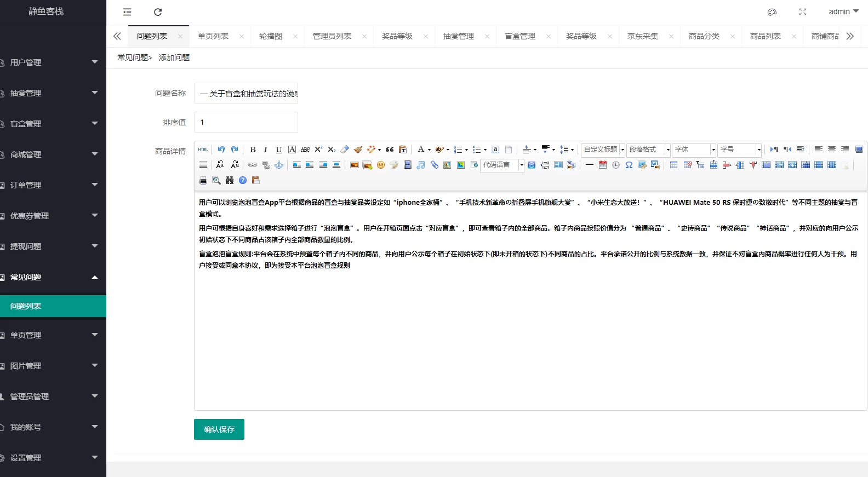This screenshot has width=868, height=477.
Task: Switch to the 盲盒管理 tab
Action: (520, 36)
